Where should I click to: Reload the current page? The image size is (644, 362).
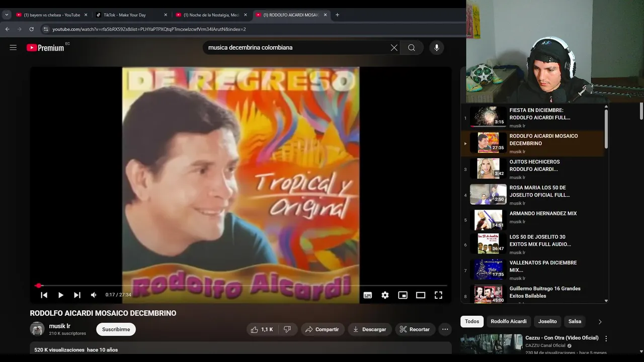coord(31,29)
